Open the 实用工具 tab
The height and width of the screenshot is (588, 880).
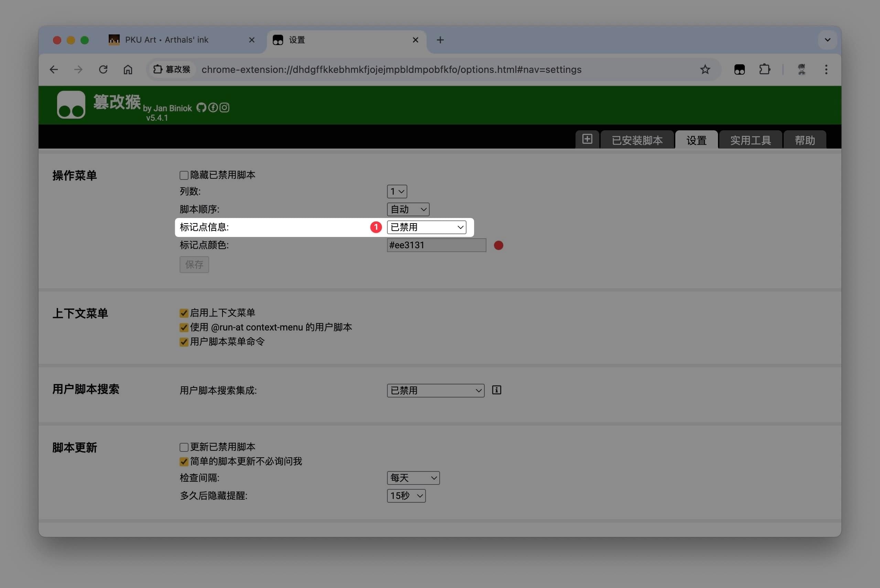(x=750, y=140)
